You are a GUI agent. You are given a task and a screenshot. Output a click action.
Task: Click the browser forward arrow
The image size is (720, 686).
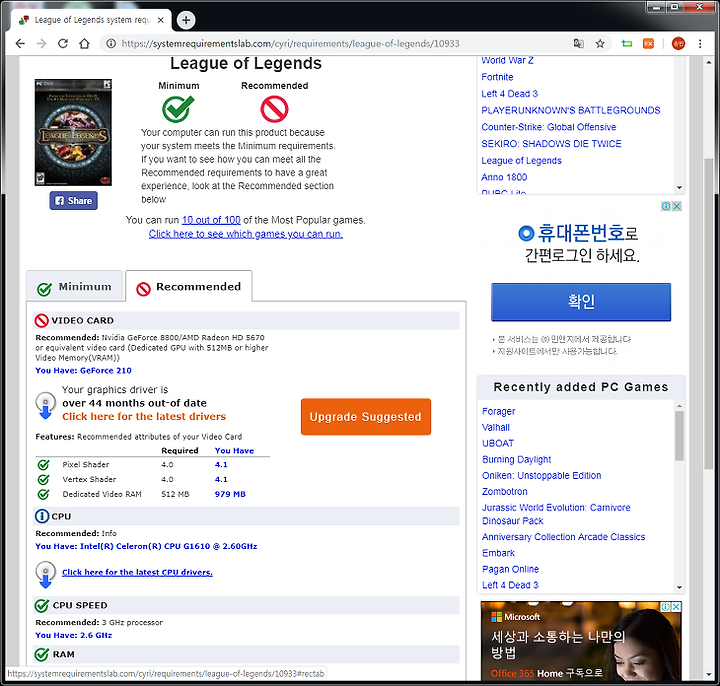point(41,44)
